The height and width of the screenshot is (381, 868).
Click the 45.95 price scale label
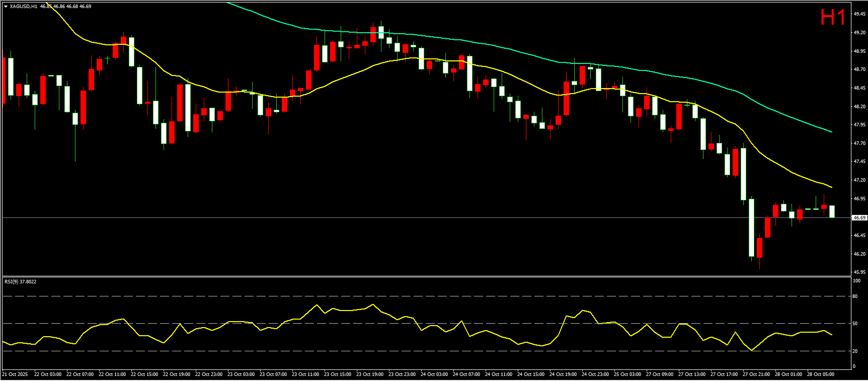tap(859, 272)
